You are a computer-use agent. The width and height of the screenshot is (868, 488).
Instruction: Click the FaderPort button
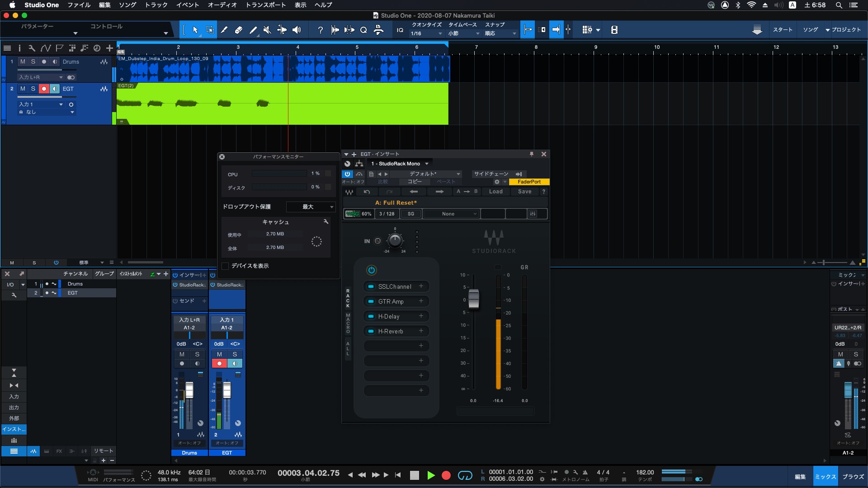[x=529, y=182]
